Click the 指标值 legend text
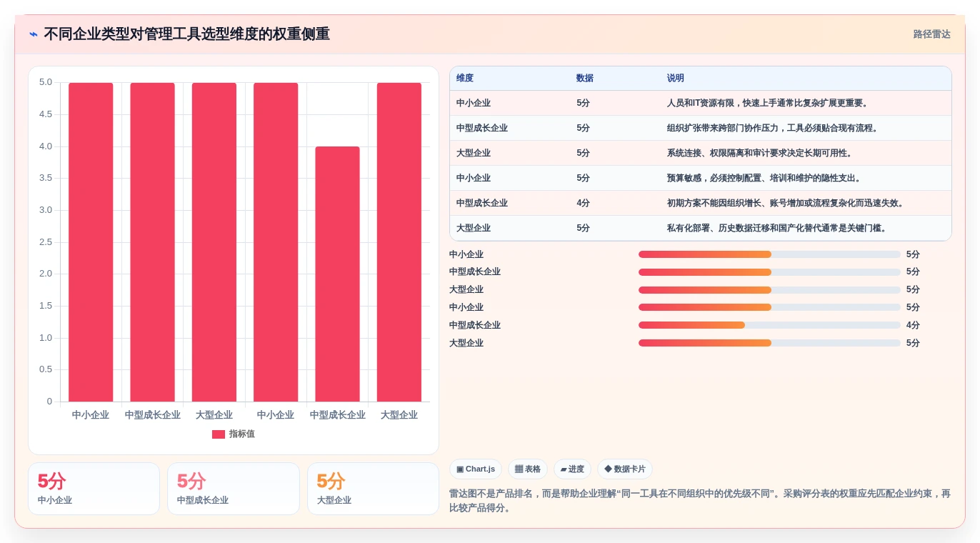The height and width of the screenshot is (543, 980). click(x=242, y=434)
